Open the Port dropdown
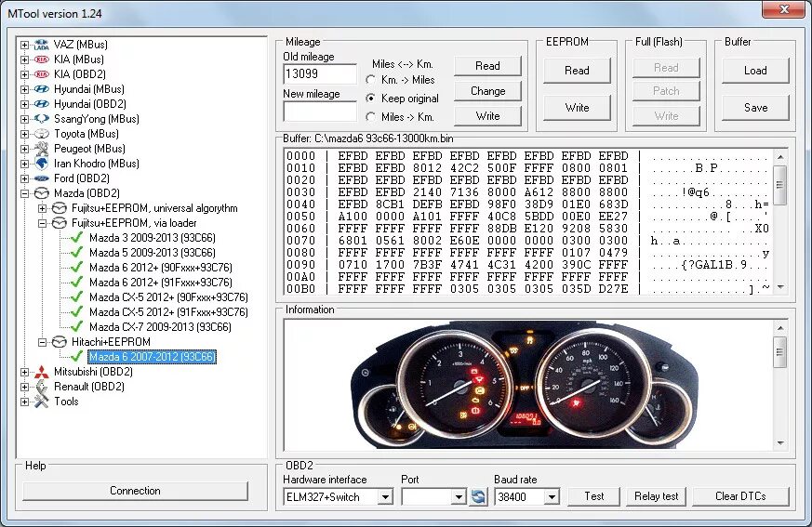This screenshot has width=812, height=527. (x=459, y=497)
